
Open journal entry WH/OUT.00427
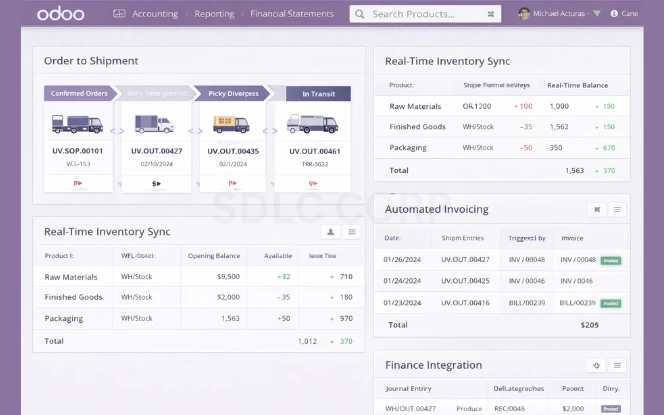(410, 409)
